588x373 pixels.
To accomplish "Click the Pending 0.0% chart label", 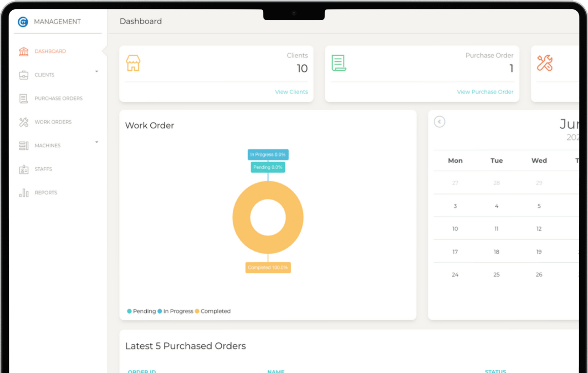I will click(x=268, y=167).
